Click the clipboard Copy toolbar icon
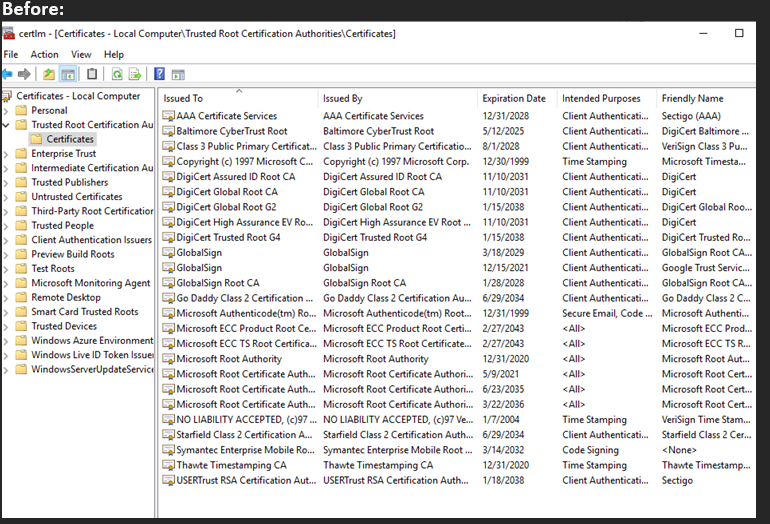This screenshot has width=770, height=524. pos(92,74)
